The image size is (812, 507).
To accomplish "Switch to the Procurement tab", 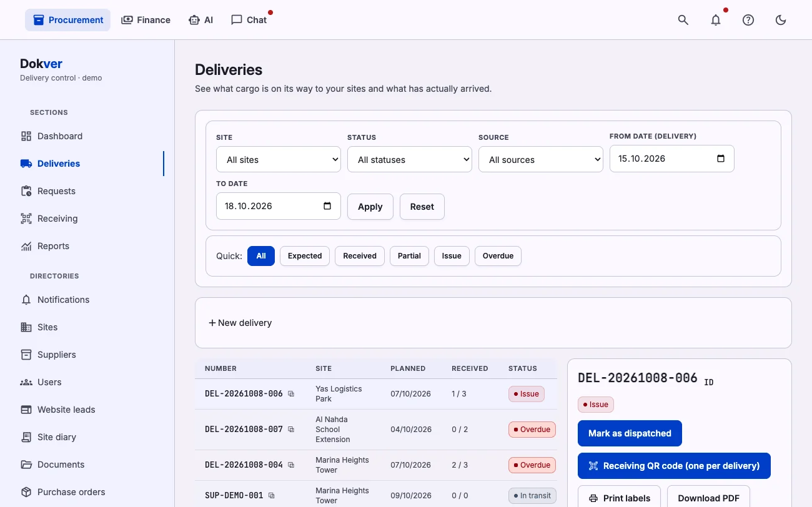I will point(67,20).
